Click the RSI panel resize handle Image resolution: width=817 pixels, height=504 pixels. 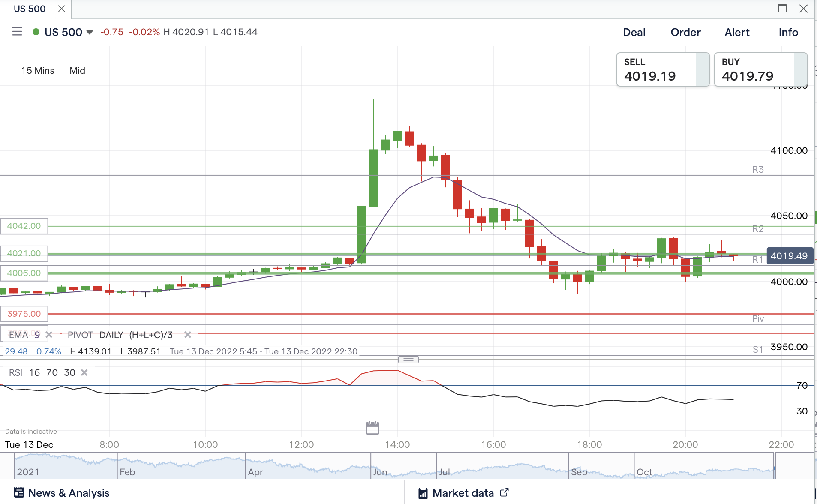tap(408, 360)
